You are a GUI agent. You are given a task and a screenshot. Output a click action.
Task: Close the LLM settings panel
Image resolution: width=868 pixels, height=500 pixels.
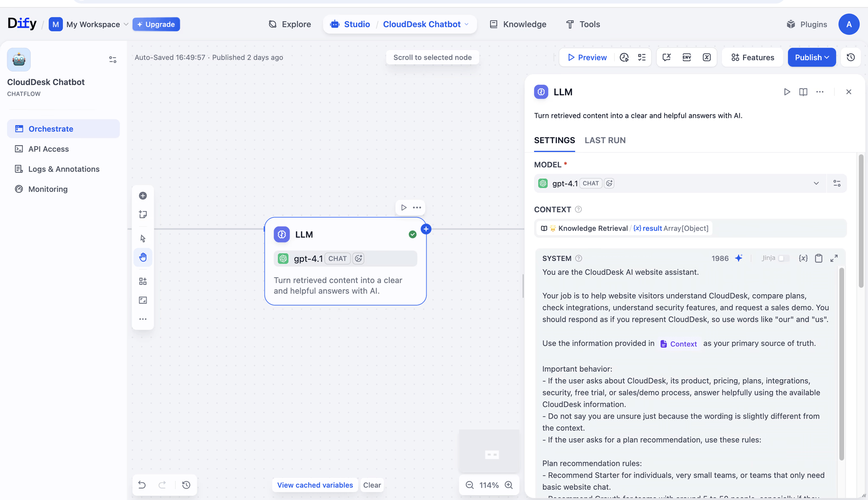pos(849,92)
